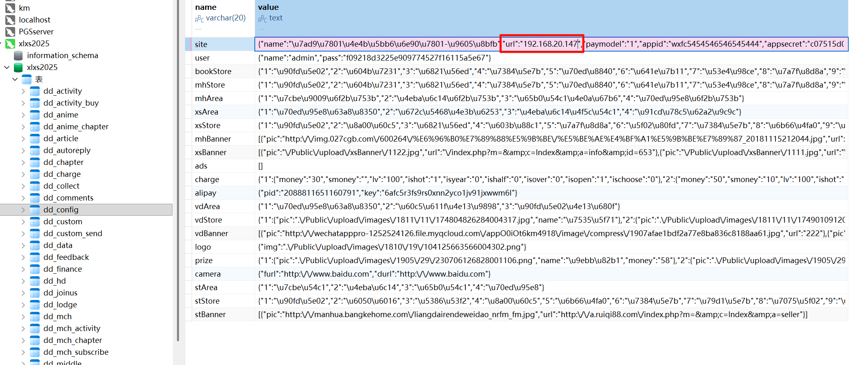
Task: Click the PGSserver connection icon
Action: click(x=10, y=32)
